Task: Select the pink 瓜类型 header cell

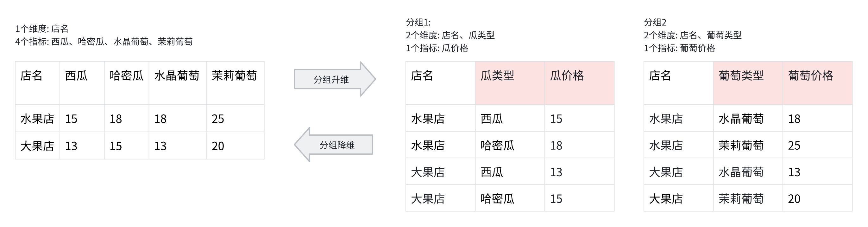Action: coord(509,83)
